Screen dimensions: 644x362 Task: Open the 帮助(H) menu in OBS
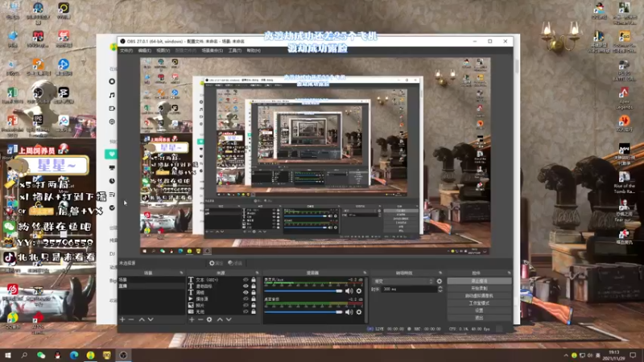[x=254, y=51]
